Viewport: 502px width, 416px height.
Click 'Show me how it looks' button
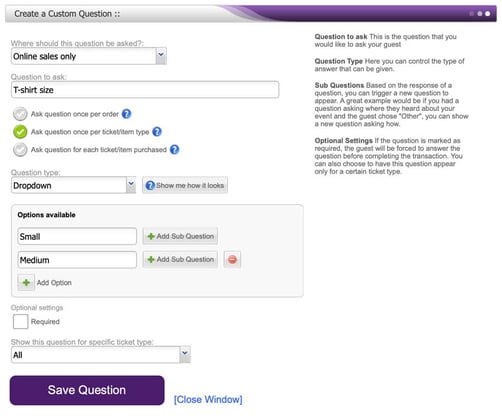[x=185, y=185]
